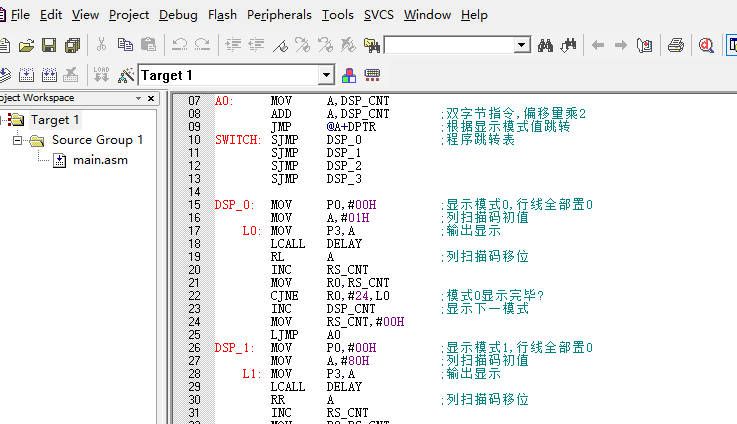Open the Peripherals menu

pyautogui.click(x=279, y=15)
